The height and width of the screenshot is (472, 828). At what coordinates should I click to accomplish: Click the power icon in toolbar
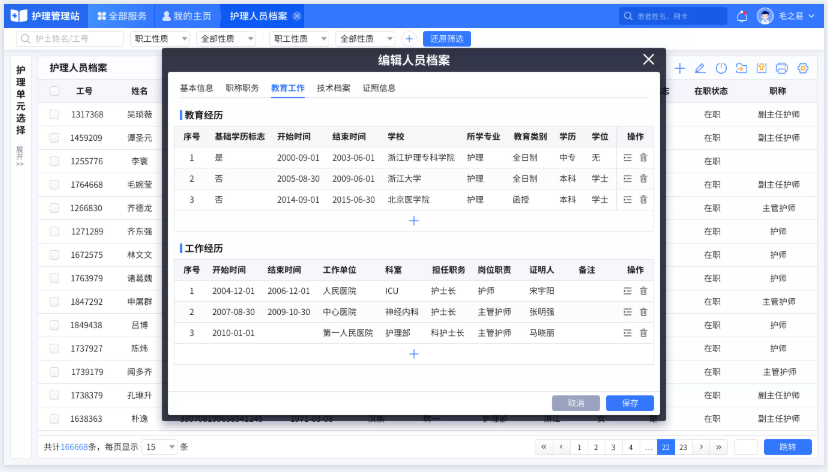point(721,68)
